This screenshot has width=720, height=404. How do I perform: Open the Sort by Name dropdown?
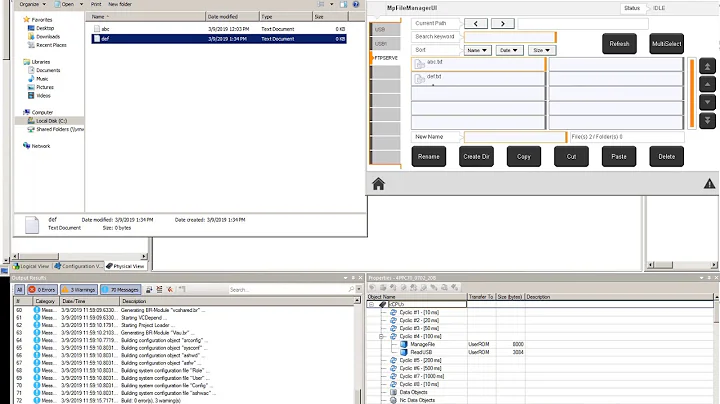(477, 50)
